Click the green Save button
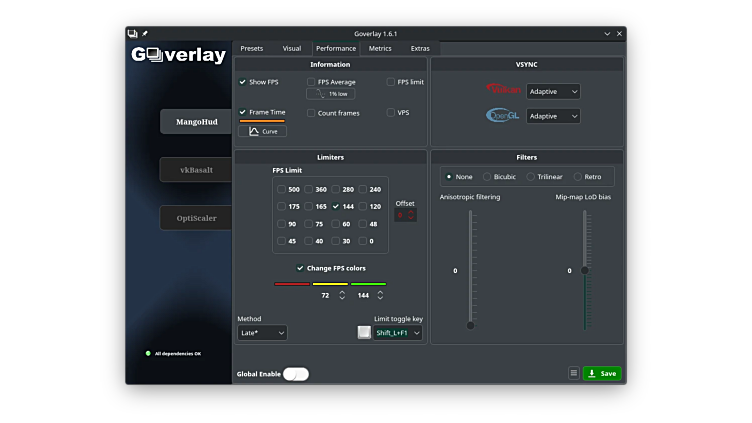The height and width of the screenshot is (423, 752). coord(602,373)
